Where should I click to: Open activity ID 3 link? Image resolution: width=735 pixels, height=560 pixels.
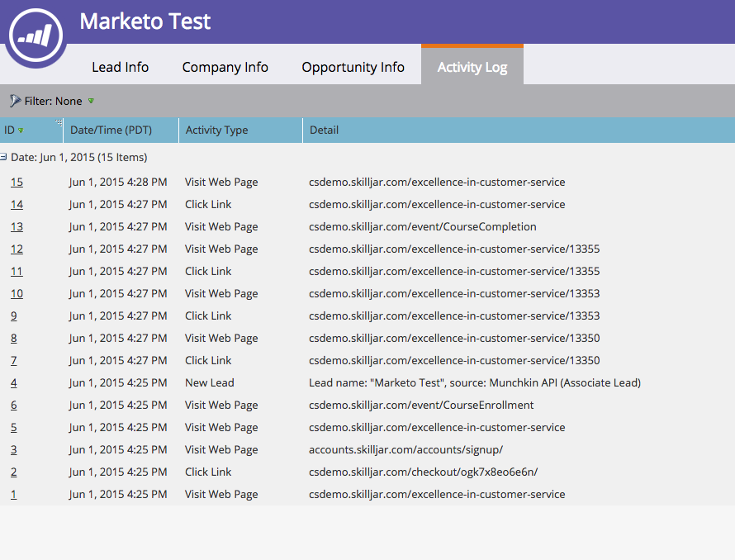pos(13,449)
